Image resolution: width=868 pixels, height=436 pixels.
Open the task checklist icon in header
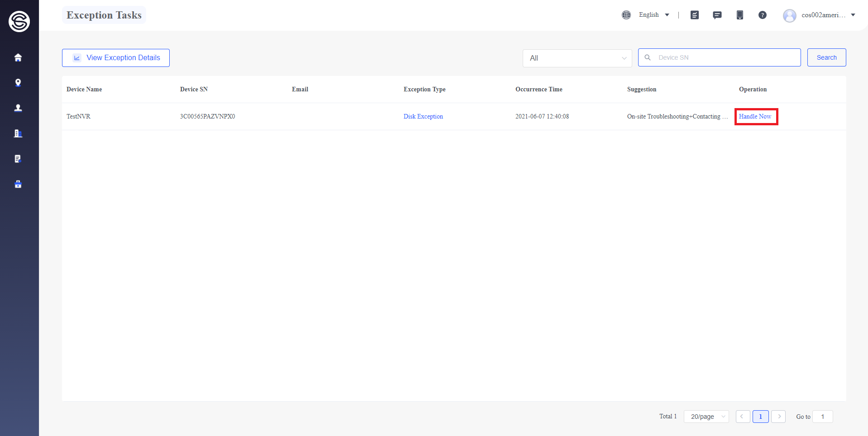[695, 15]
